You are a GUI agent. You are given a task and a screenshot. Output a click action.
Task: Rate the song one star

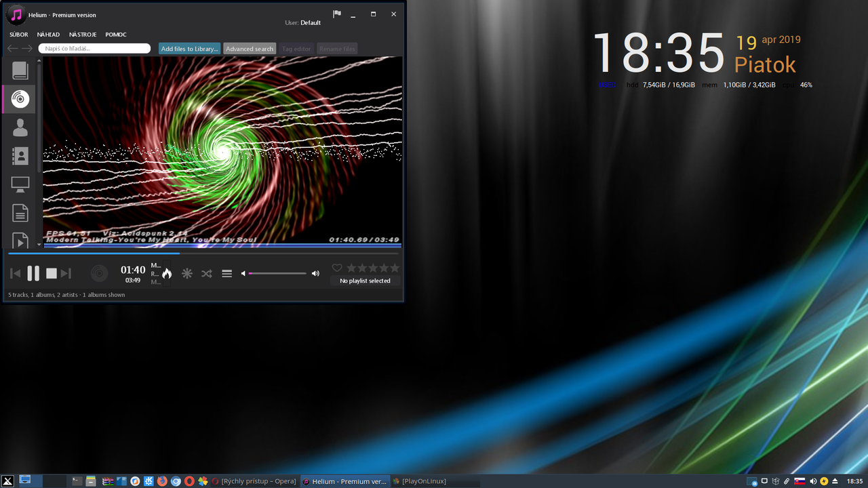(352, 268)
